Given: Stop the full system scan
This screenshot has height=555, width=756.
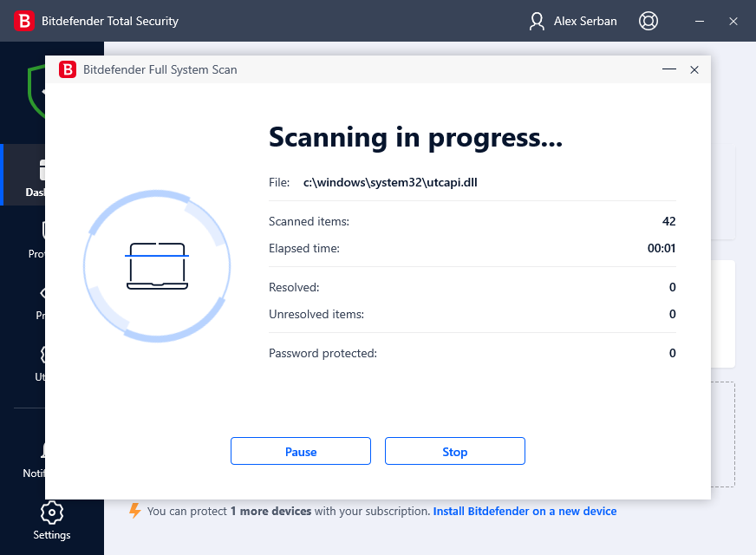Looking at the screenshot, I should [x=454, y=452].
